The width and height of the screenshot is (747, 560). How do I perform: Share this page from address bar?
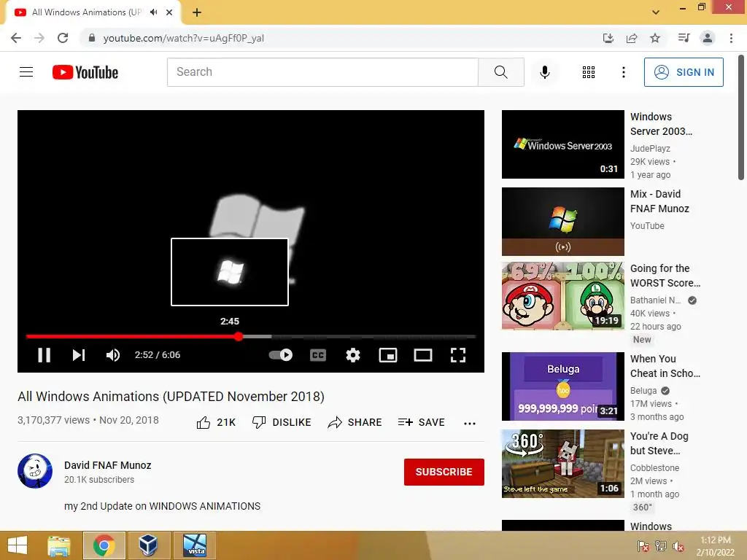(632, 38)
